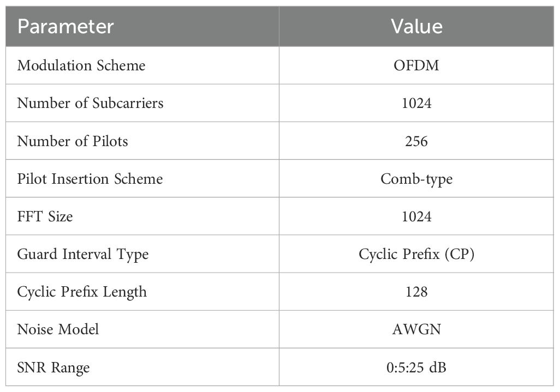Screen dimensions: 560x392
Task: Select the 1024 subcarriers value
Action: 416,103
